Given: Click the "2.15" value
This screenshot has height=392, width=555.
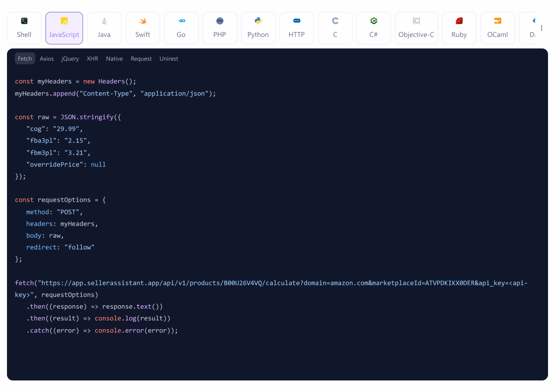Looking at the screenshot, I should pyautogui.click(x=76, y=141).
